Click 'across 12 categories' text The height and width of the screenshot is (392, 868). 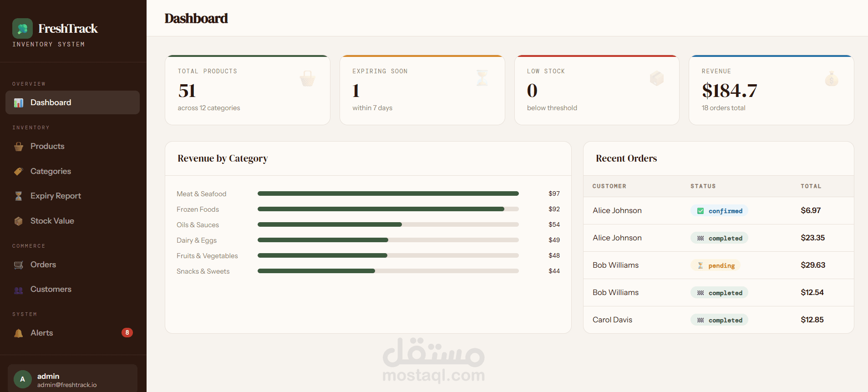209,108
